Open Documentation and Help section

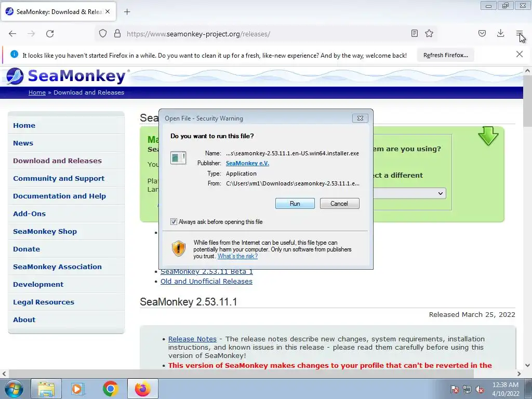[x=59, y=196]
